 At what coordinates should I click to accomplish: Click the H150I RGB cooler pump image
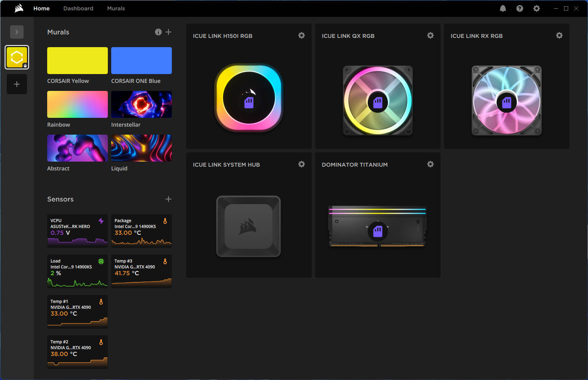click(249, 98)
